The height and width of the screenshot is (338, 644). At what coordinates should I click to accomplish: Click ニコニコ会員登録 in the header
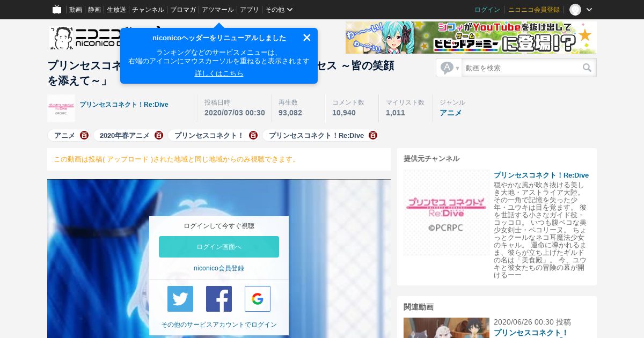pos(534,10)
